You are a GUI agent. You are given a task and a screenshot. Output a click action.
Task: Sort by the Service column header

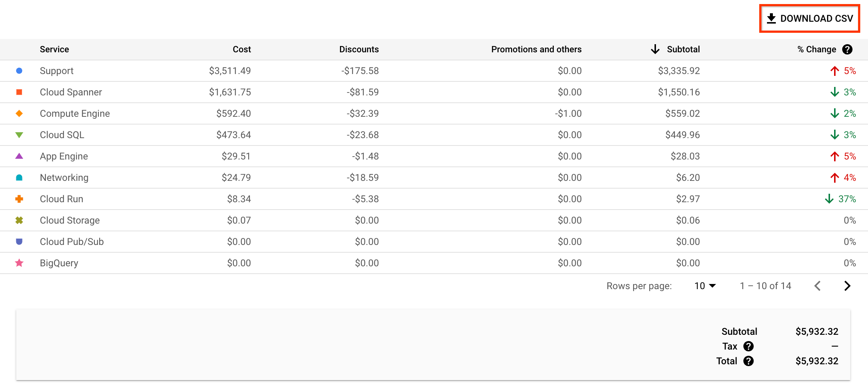[x=54, y=49]
